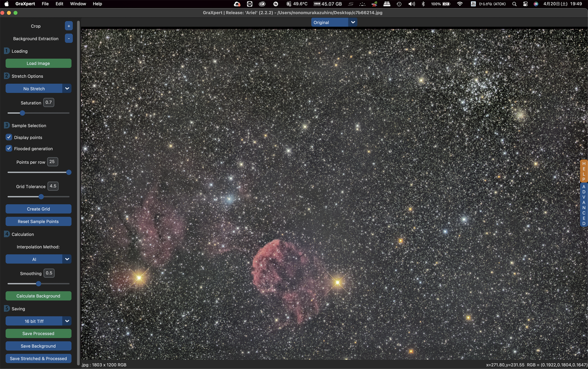Open the GraXpert application menu
588x369 pixels.
click(25, 4)
